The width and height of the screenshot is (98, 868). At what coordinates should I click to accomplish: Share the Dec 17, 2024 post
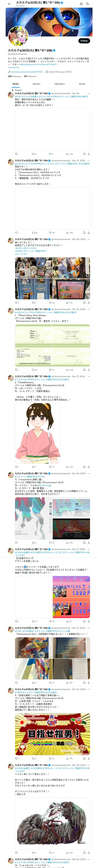click(x=89, y=467)
